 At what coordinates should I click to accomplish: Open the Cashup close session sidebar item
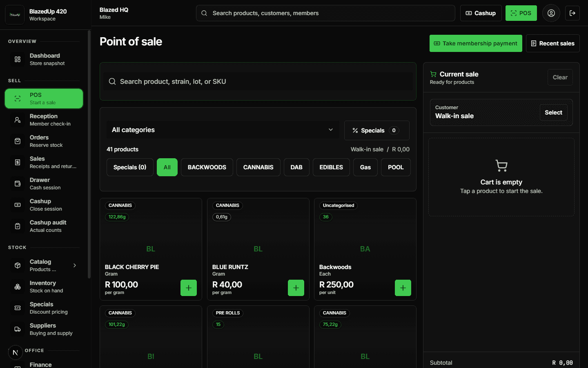tap(44, 205)
